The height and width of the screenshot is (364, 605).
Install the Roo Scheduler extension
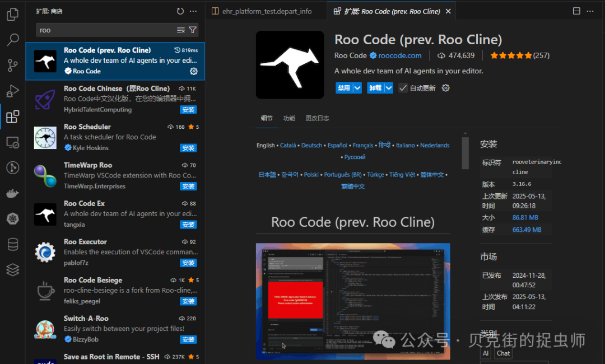click(x=188, y=148)
